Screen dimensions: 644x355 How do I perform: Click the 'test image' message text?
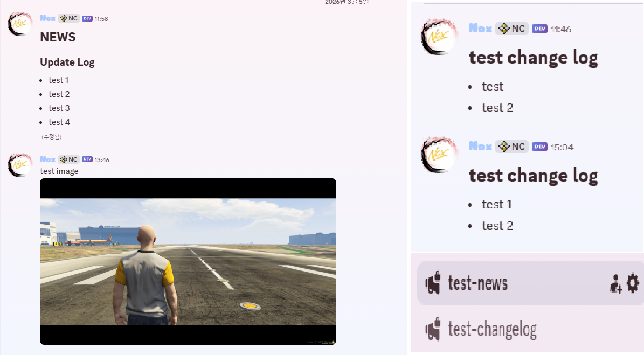(59, 171)
